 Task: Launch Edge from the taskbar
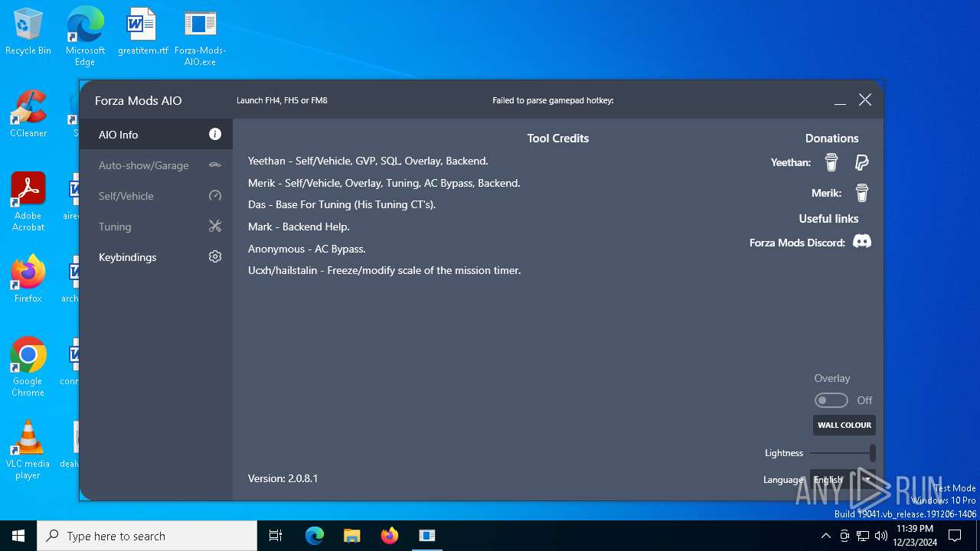(x=315, y=536)
